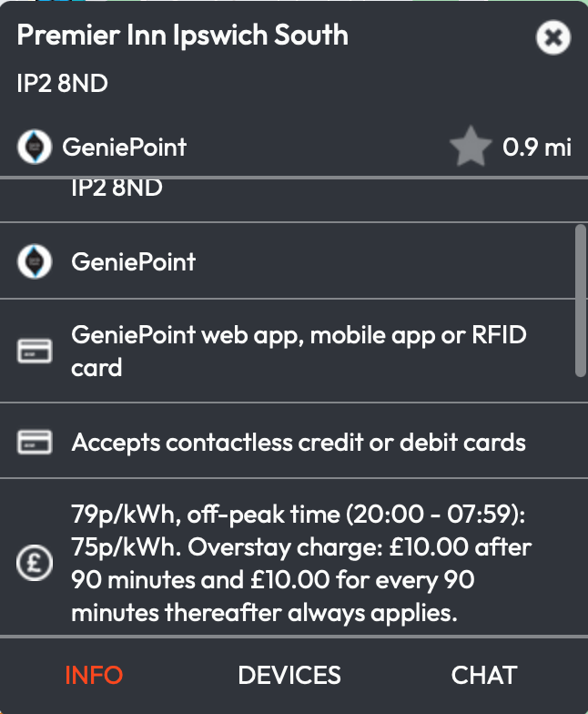This screenshot has width=588, height=714.
Task: Click the GeniePoint operator name in header
Action: [124, 148]
